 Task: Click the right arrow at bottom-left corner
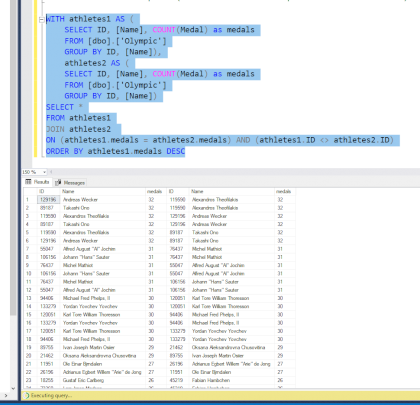(5, 396)
